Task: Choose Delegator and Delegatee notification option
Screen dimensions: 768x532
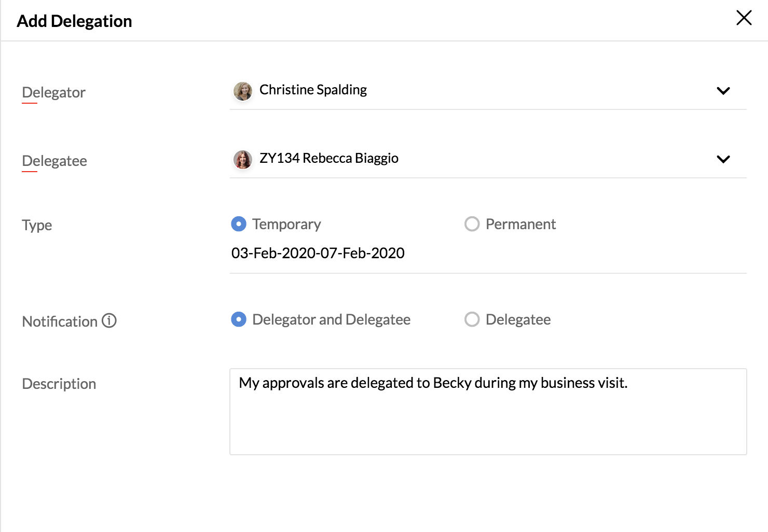Action: pyautogui.click(x=238, y=319)
